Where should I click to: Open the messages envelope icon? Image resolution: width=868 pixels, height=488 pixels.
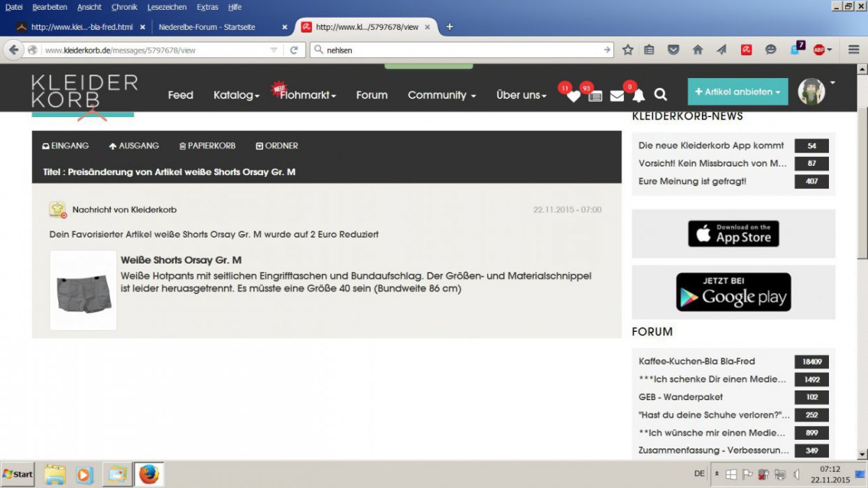click(617, 96)
